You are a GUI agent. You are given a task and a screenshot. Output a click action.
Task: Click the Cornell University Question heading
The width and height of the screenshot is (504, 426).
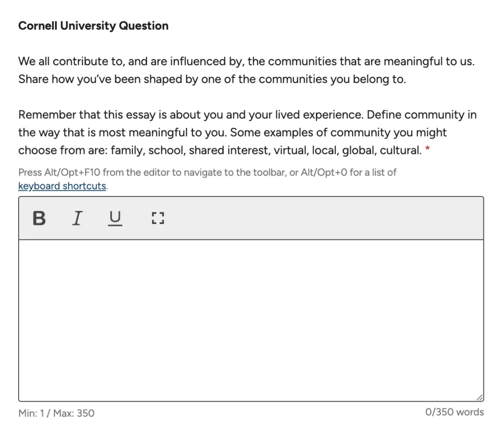tap(93, 26)
